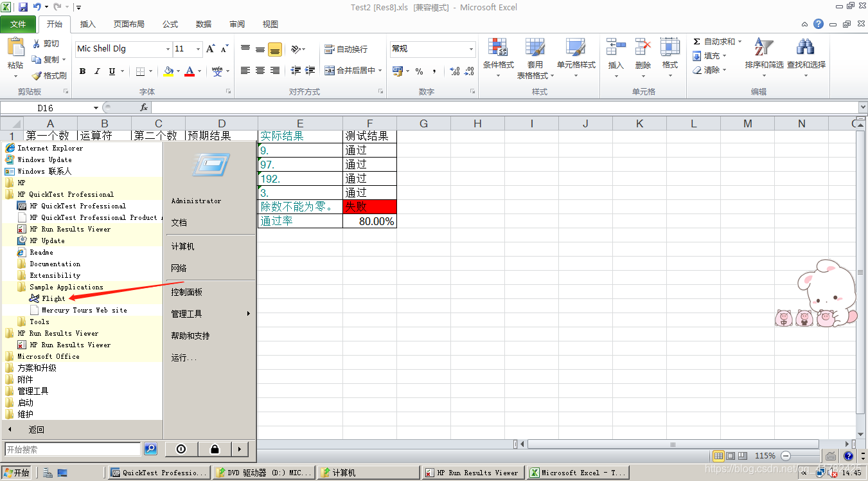Click the fill color bucket icon
Viewport: 868px width, 481px height.
168,71
